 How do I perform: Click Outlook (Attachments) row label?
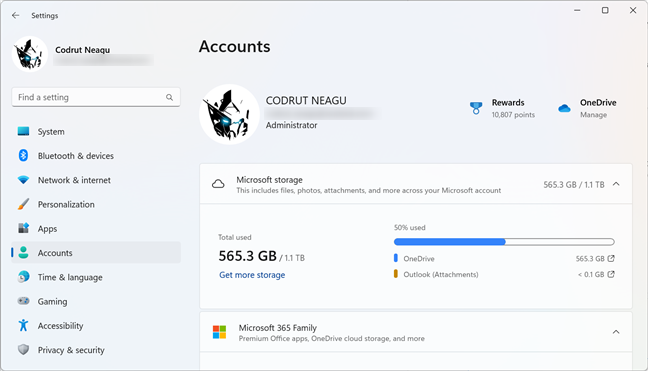click(x=441, y=274)
